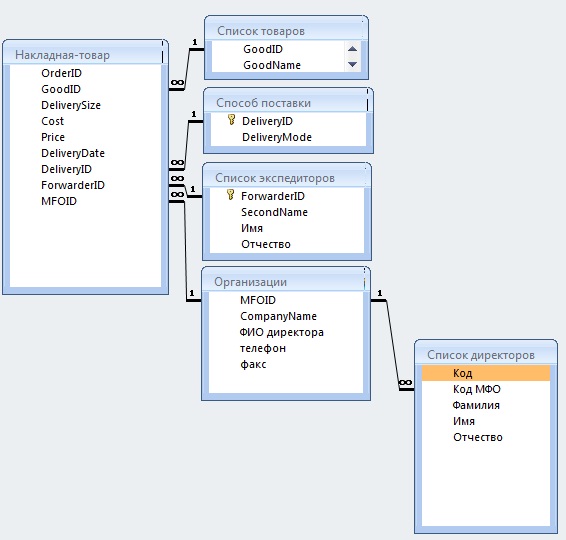The height and width of the screenshot is (540, 566).
Task: Select Имя field in Список директоров
Action: point(486,421)
